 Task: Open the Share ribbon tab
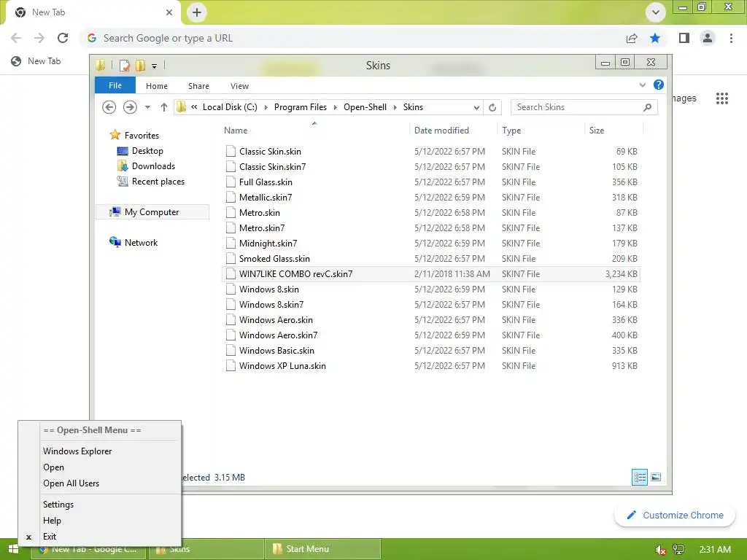(198, 86)
